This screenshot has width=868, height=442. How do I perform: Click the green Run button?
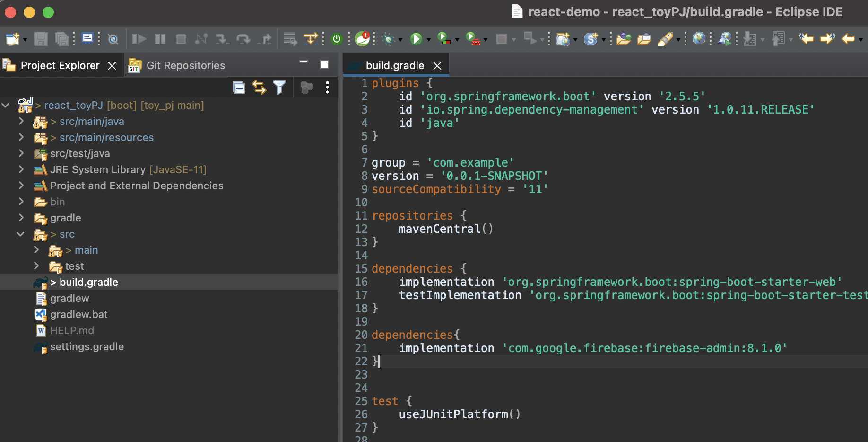[x=416, y=39]
